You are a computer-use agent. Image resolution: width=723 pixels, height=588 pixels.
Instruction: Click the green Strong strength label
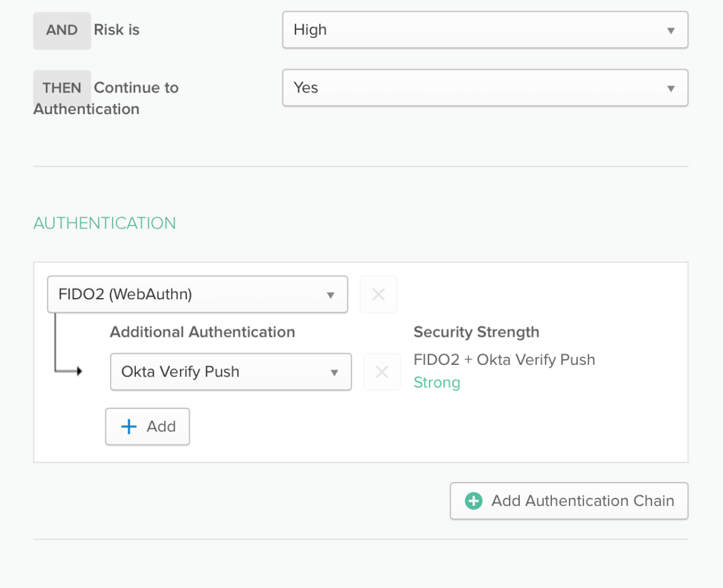click(x=436, y=382)
